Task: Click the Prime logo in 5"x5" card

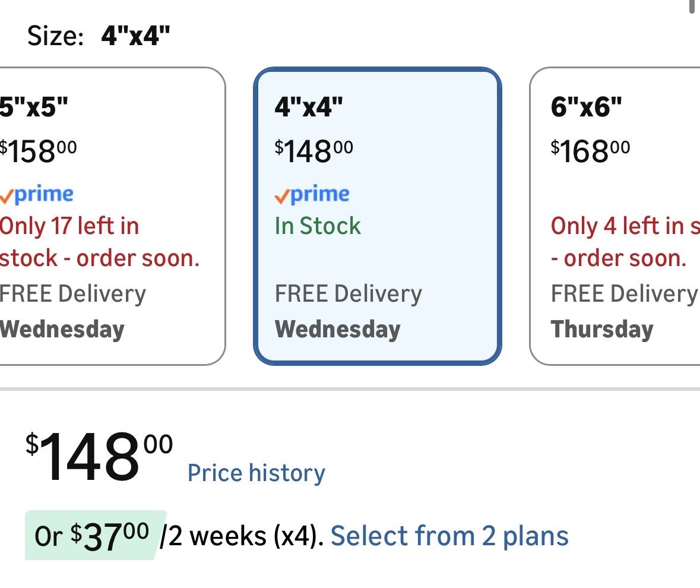Action: (37, 194)
